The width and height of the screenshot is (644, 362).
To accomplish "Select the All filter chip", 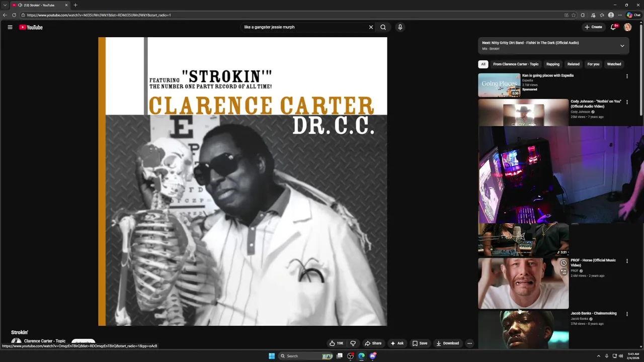I will coord(483,64).
